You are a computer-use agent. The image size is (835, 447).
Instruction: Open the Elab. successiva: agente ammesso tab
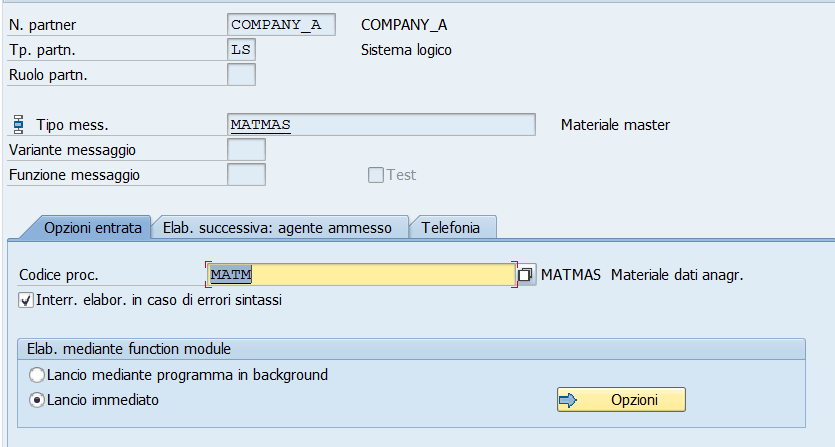(x=277, y=228)
